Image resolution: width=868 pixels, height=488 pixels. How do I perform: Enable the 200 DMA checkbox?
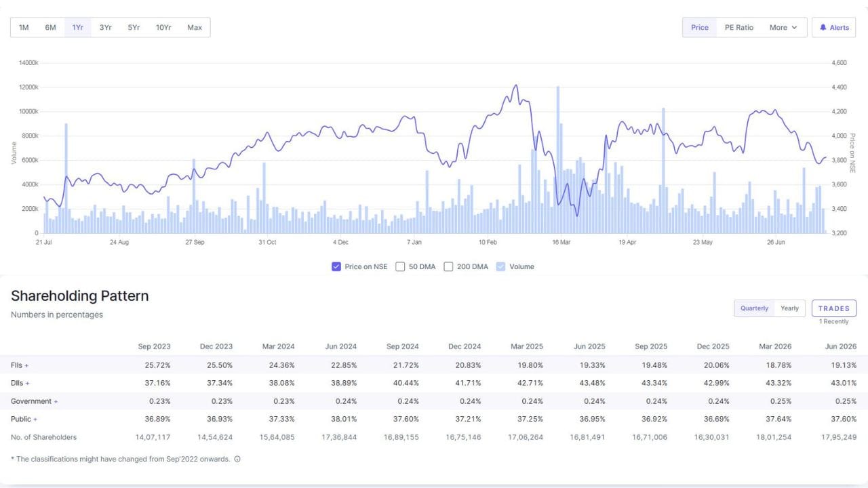pos(448,266)
